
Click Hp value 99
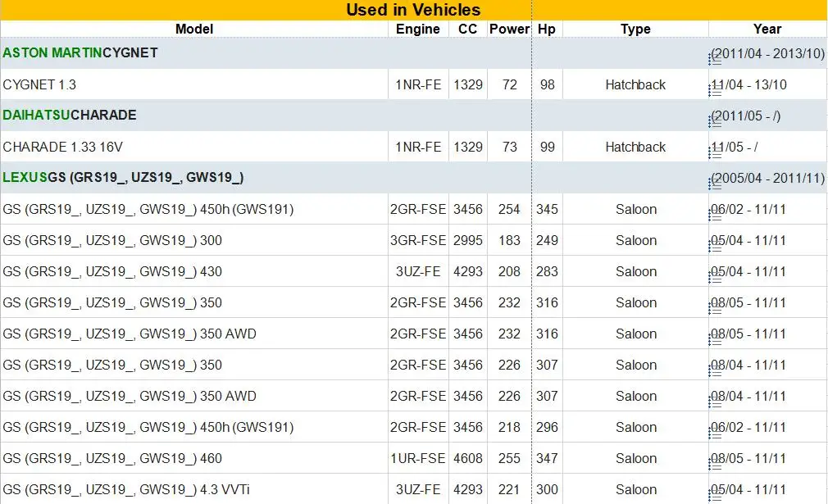pyautogui.click(x=547, y=147)
